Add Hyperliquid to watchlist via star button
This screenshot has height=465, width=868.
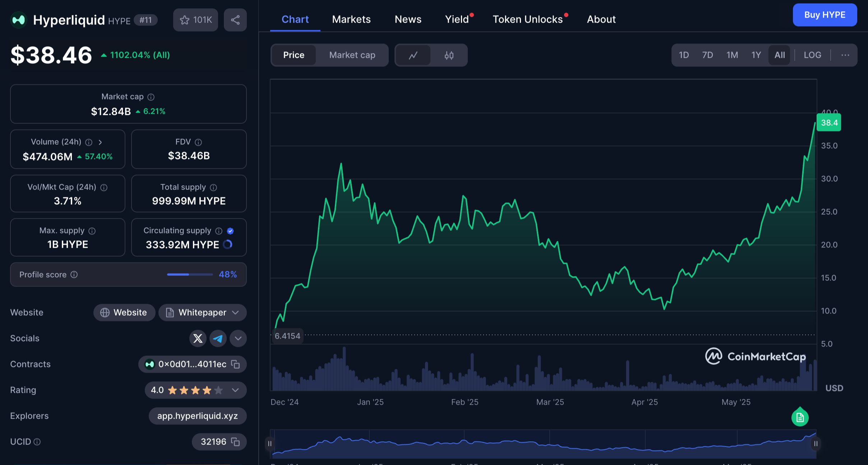click(x=195, y=20)
